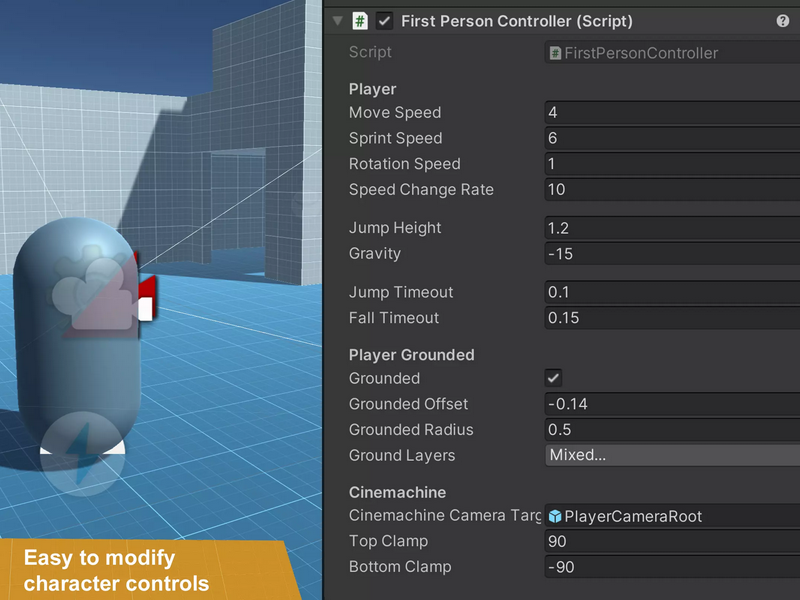
Task: Collapse the First Person Controller component foldout
Action: pyautogui.click(x=337, y=21)
